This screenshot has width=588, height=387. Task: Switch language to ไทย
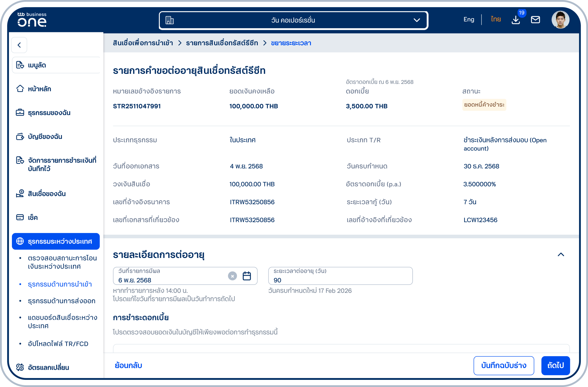496,19
